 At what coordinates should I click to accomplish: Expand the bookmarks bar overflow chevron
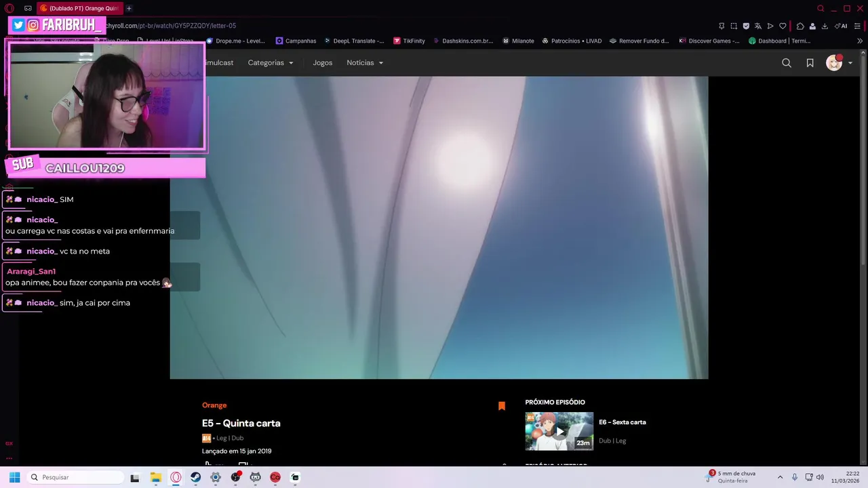(x=860, y=41)
